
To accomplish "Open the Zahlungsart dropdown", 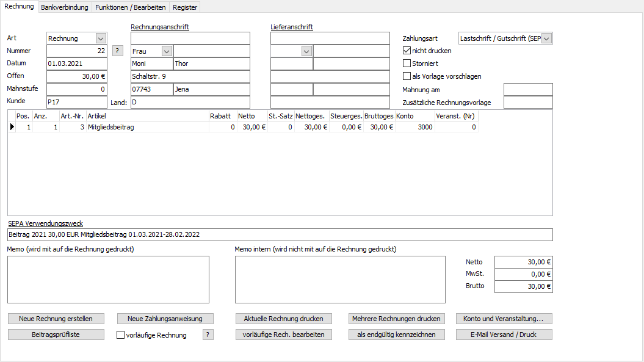I will (x=546, y=38).
